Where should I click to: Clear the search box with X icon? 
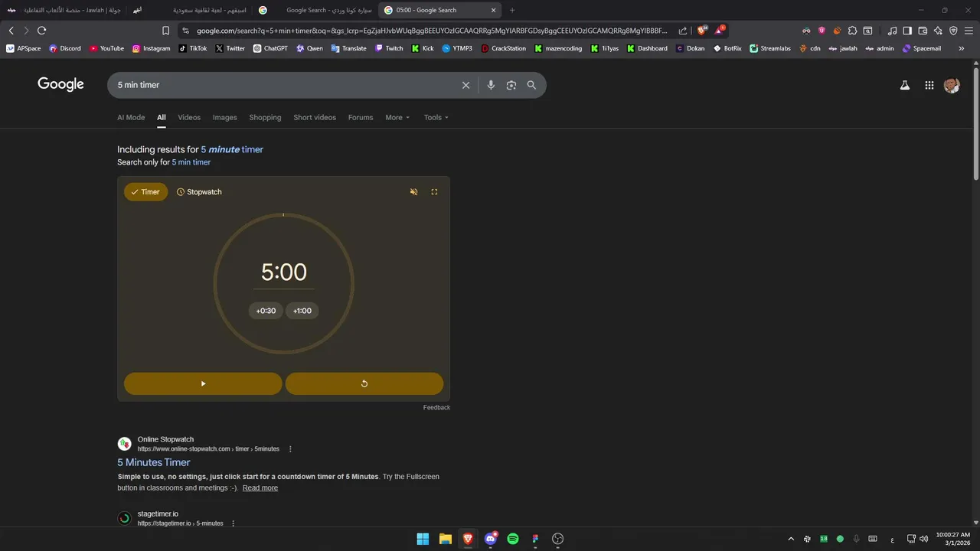[465, 85]
